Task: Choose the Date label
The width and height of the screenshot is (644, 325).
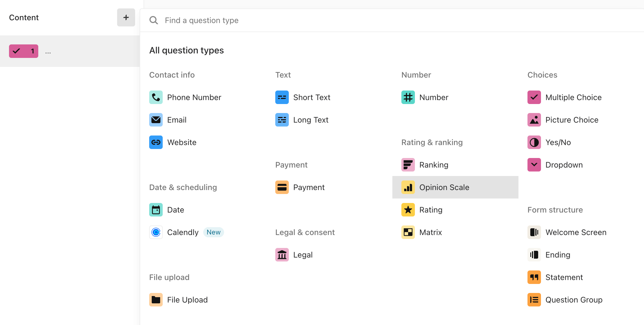Action: tap(176, 210)
